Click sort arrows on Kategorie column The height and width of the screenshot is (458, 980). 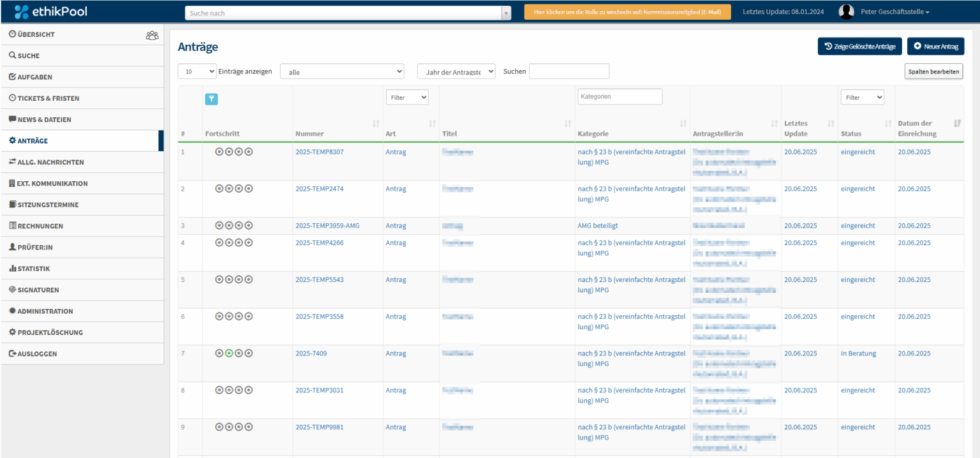tap(683, 123)
